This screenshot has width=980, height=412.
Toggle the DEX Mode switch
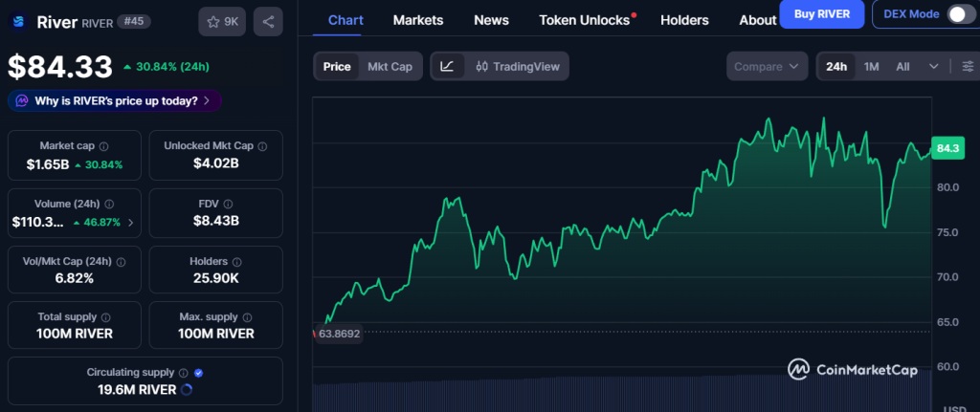[961, 14]
